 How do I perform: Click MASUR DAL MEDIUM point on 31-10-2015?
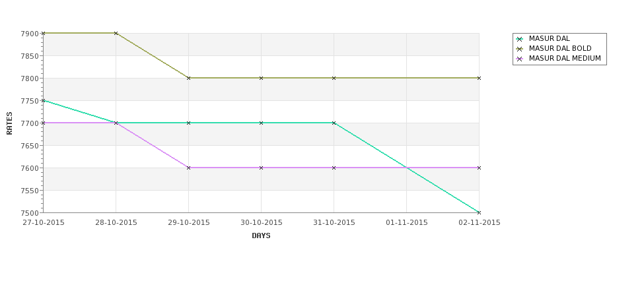pos(334,168)
